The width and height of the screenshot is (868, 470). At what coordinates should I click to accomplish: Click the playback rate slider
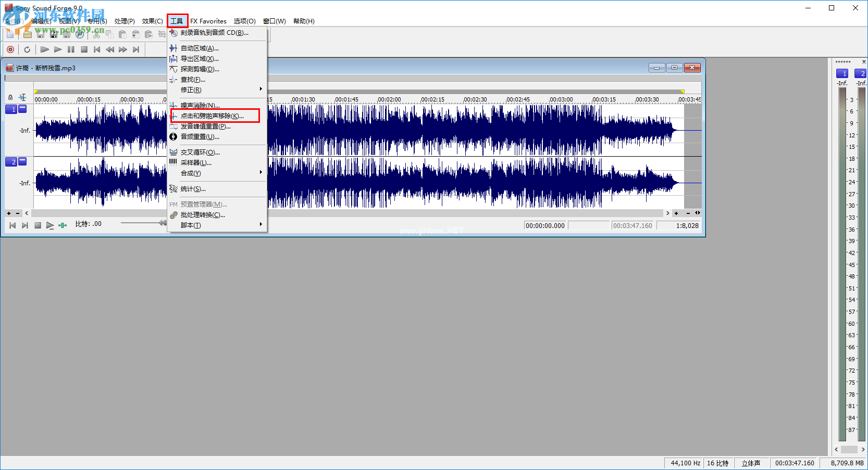click(x=143, y=223)
